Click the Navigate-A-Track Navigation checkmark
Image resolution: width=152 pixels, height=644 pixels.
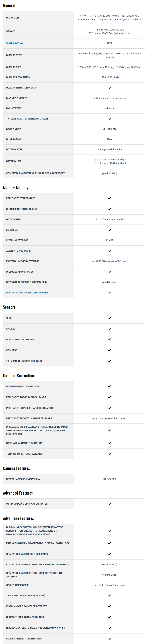(x=109, y=443)
